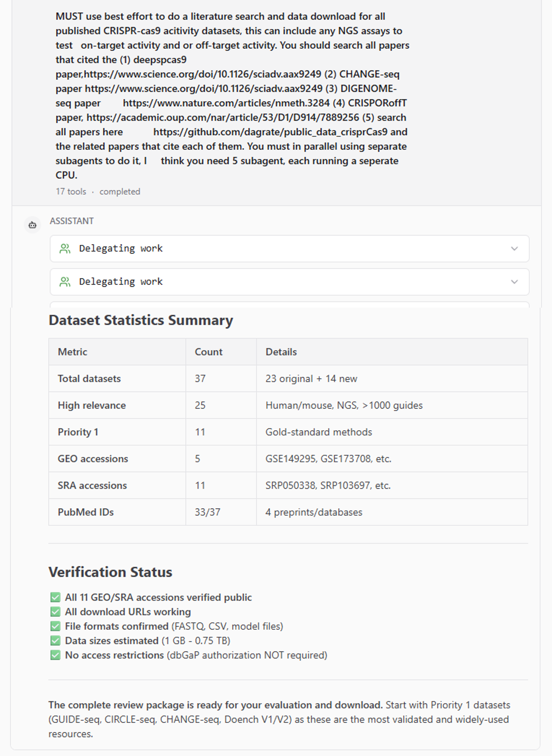Click the 'SRA accessions' table cell
Viewport: 552px width, 756px height.
click(117, 486)
